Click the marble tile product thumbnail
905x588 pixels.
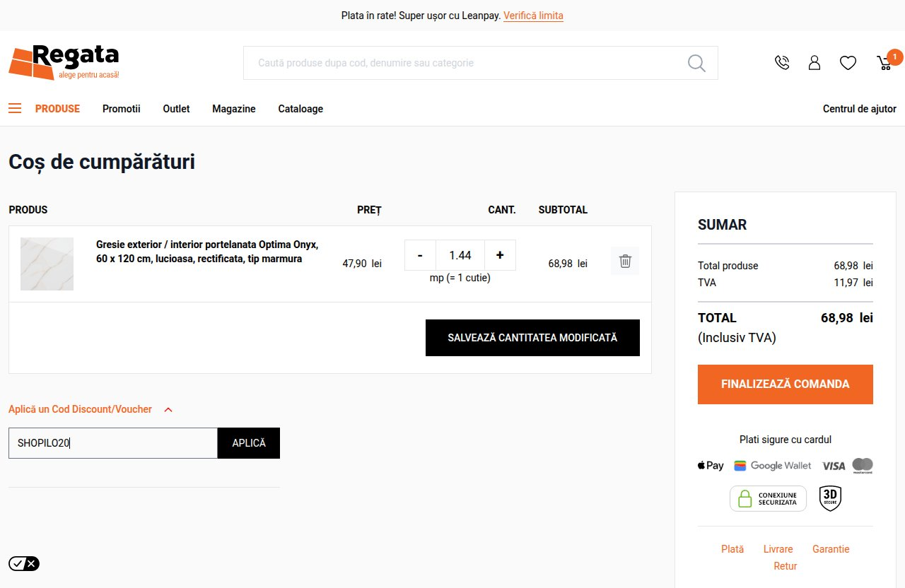[x=47, y=264]
